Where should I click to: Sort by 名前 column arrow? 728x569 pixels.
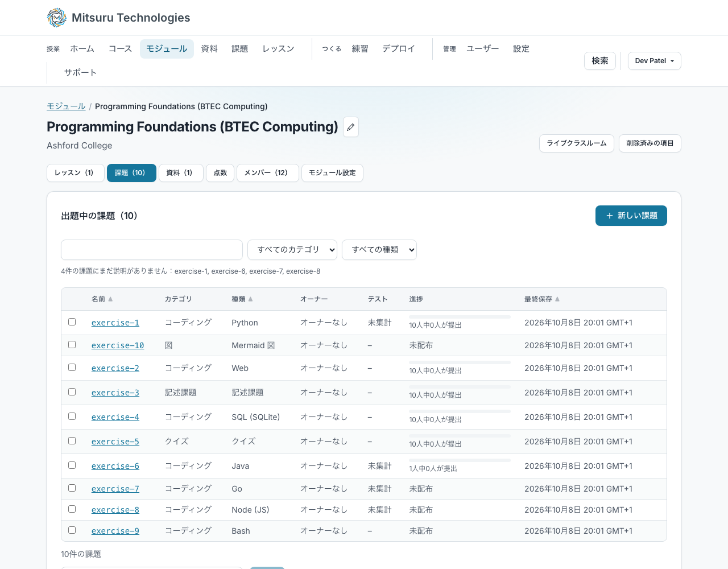(110, 299)
